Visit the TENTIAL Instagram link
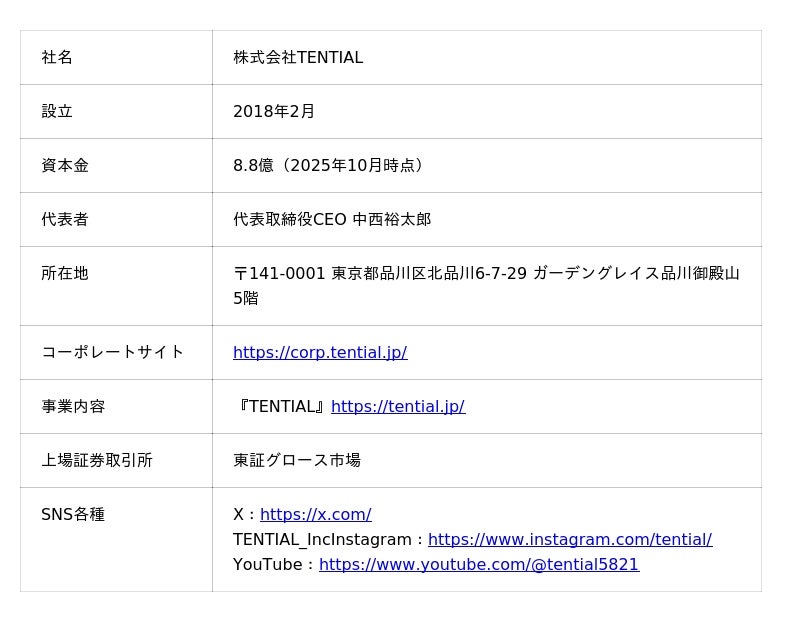 click(x=570, y=539)
